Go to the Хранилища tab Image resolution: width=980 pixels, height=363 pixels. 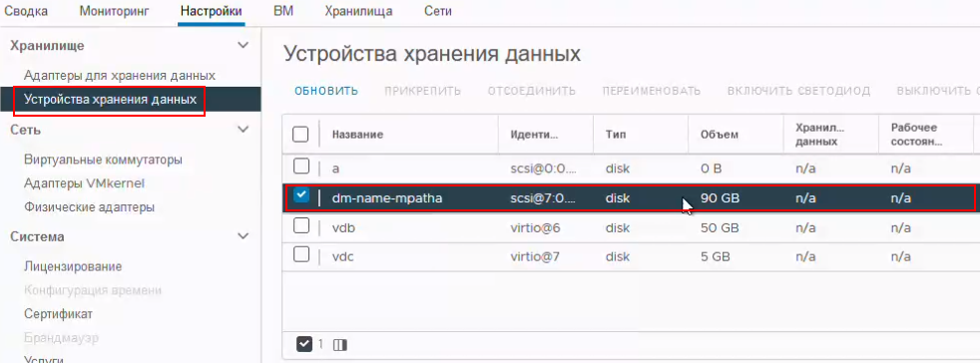pos(358,11)
